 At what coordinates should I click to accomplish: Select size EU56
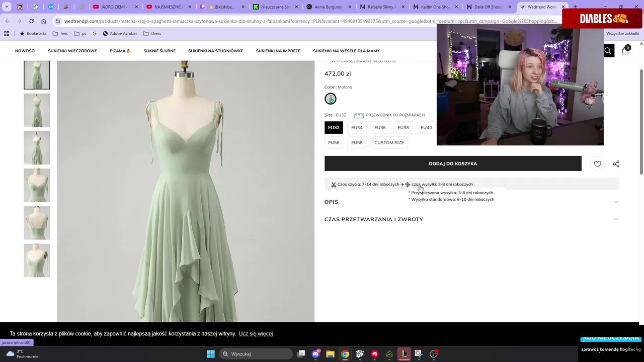pyautogui.click(x=334, y=143)
